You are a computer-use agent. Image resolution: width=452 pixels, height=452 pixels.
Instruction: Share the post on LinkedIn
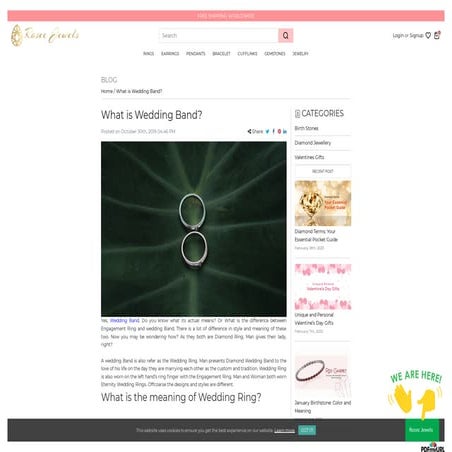tap(285, 131)
